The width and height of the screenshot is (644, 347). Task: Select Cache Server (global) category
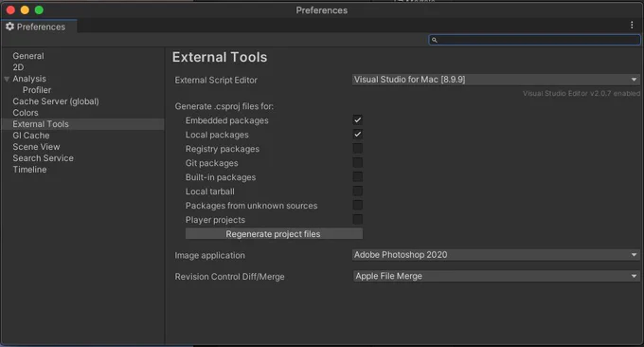pyautogui.click(x=56, y=101)
